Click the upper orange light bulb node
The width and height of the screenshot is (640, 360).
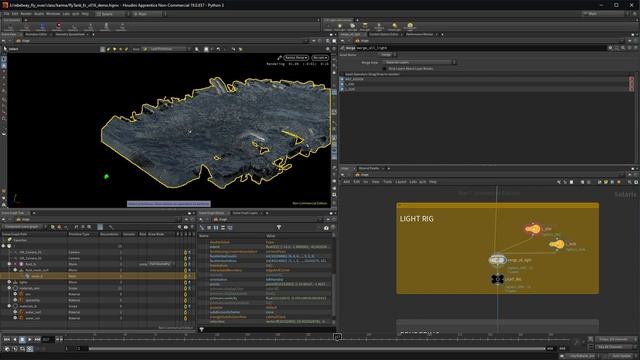click(x=533, y=229)
